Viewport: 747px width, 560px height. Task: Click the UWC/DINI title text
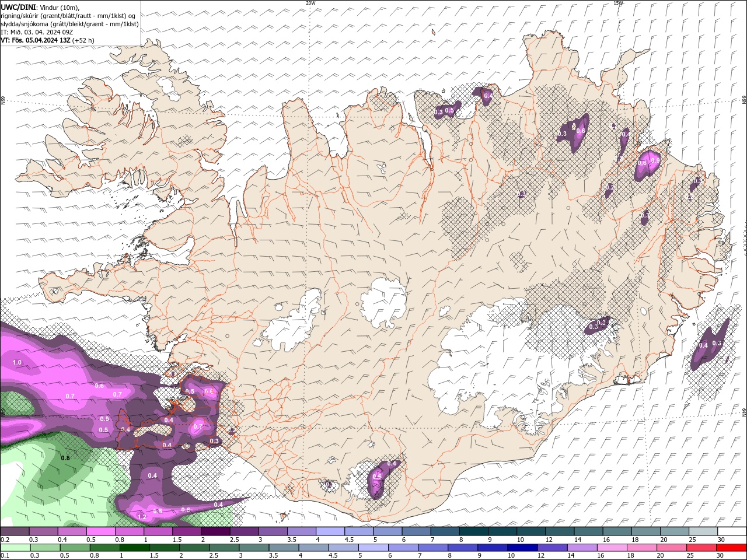click(x=19, y=7)
